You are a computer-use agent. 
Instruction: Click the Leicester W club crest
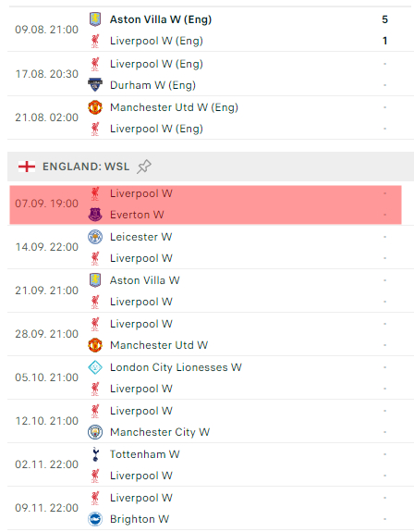(x=95, y=237)
